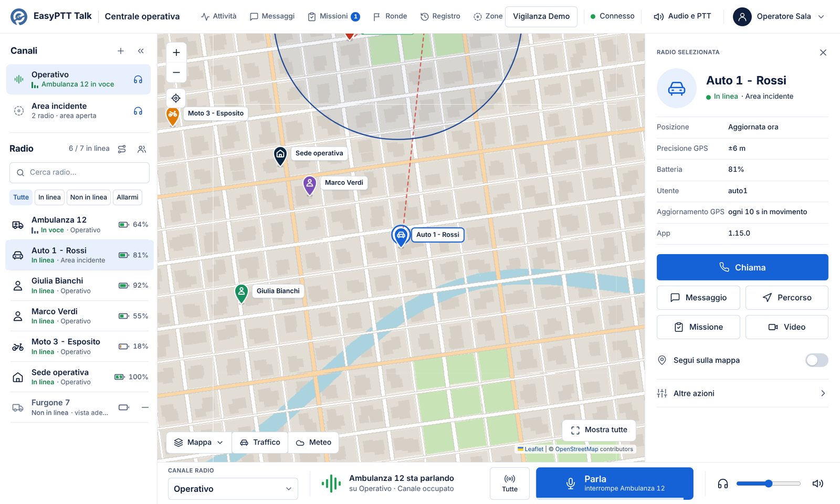Start Video with Auto 1
The width and height of the screenshot is (840, 504).
pos(787,327)
